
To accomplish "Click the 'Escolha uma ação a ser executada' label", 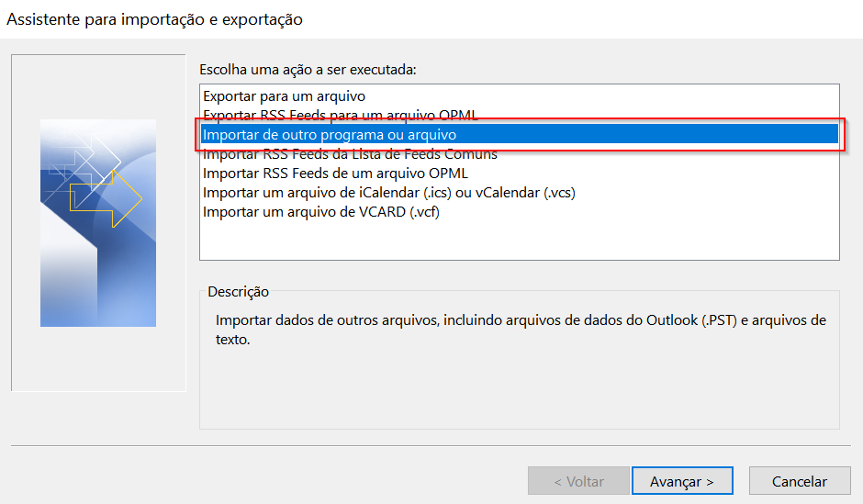I will 308,70.
